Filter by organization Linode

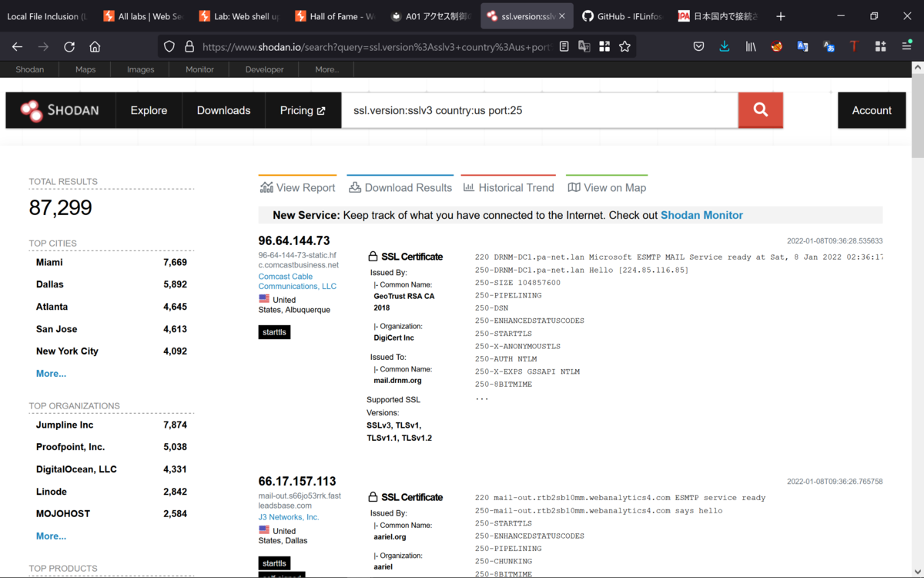[x=52, y=492]
